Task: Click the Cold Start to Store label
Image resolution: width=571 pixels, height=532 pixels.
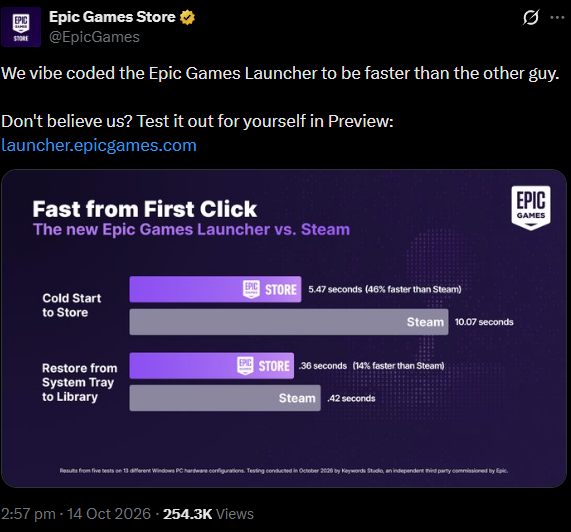Action: click(x=72, y=305)
